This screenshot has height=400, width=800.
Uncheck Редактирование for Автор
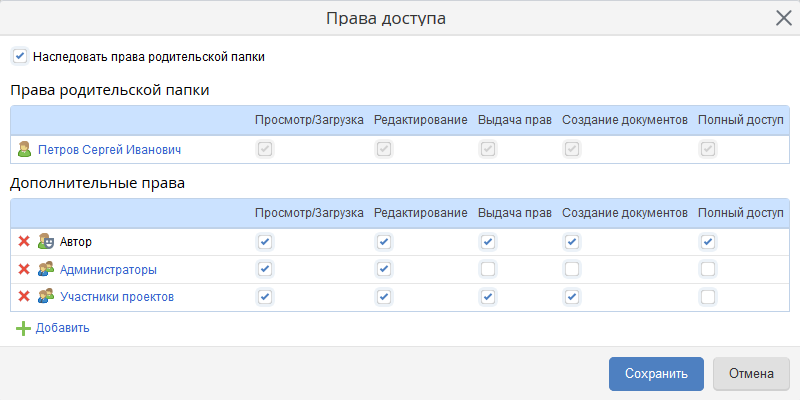coord(384,241)
